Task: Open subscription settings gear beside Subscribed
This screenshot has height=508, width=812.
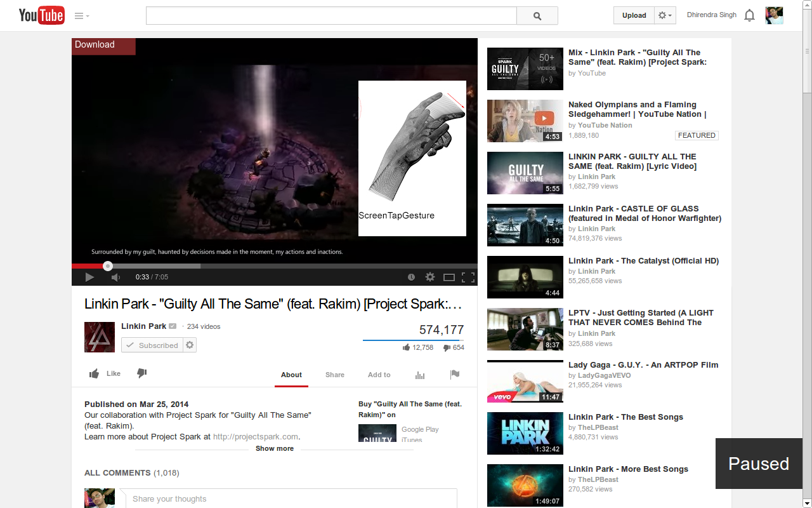Action: coord(190,345)
